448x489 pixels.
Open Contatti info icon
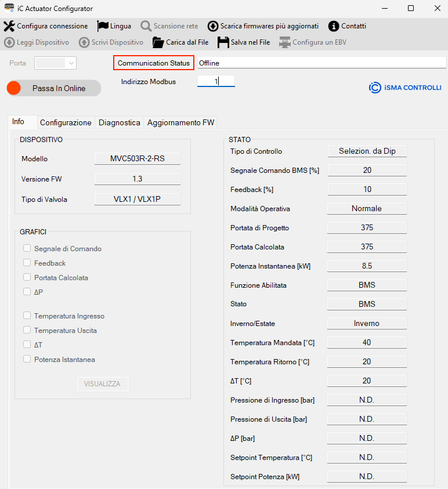pos(333,26)
